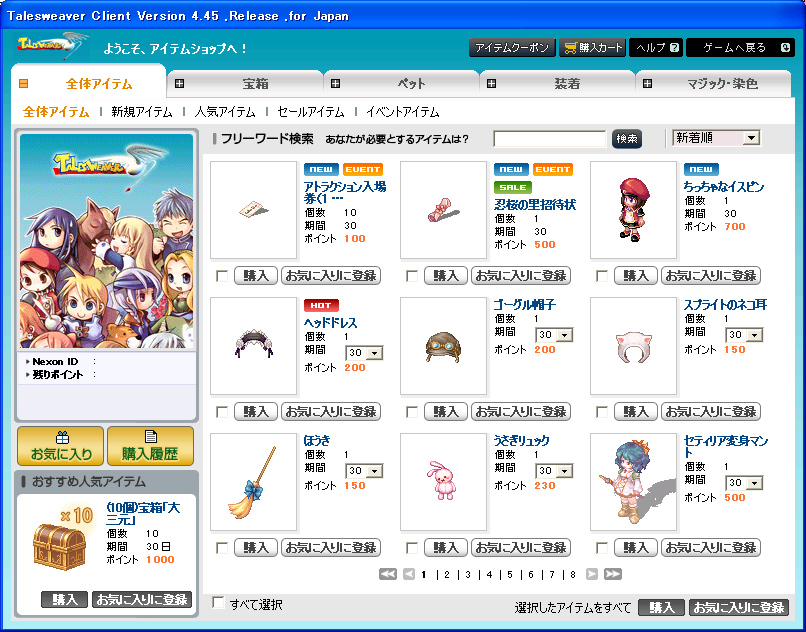
Task: Check the box for ヘッドドレス
Action: [222, 412]
